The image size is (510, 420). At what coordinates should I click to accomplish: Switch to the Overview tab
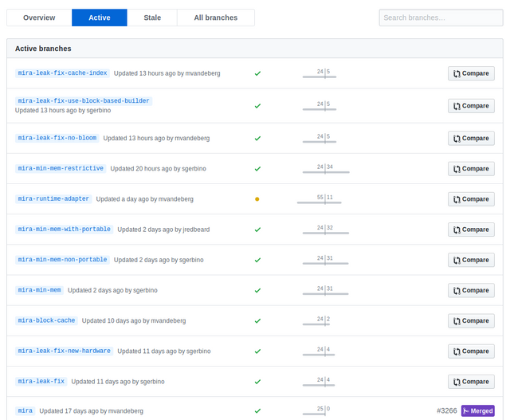point(39,18)
